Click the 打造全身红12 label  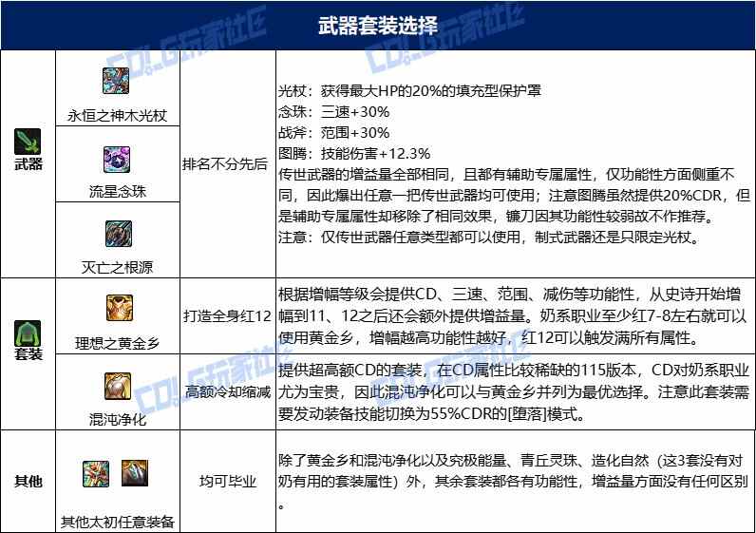(228, 316)
